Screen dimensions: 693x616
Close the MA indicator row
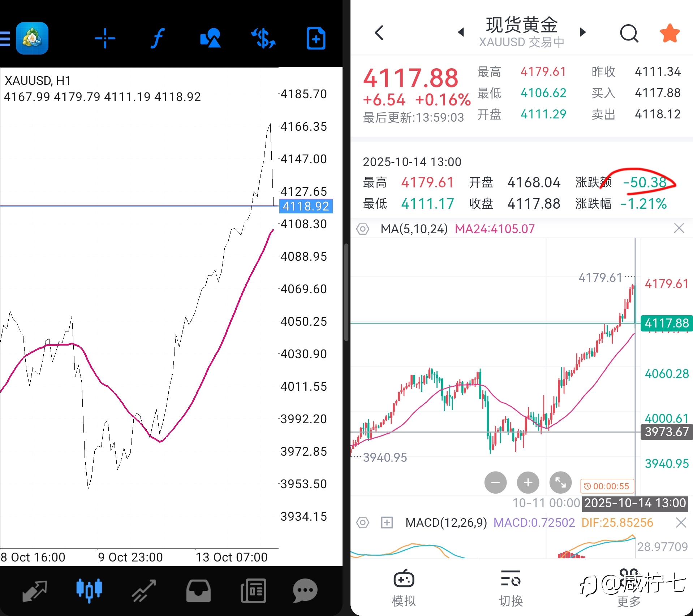pyautogui.click(x=679, y=228)
